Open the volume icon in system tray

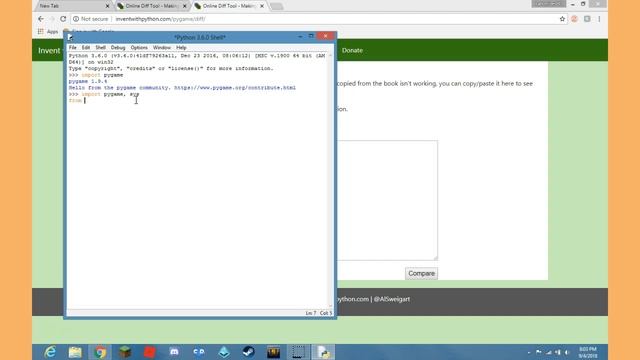click(567, 352)
